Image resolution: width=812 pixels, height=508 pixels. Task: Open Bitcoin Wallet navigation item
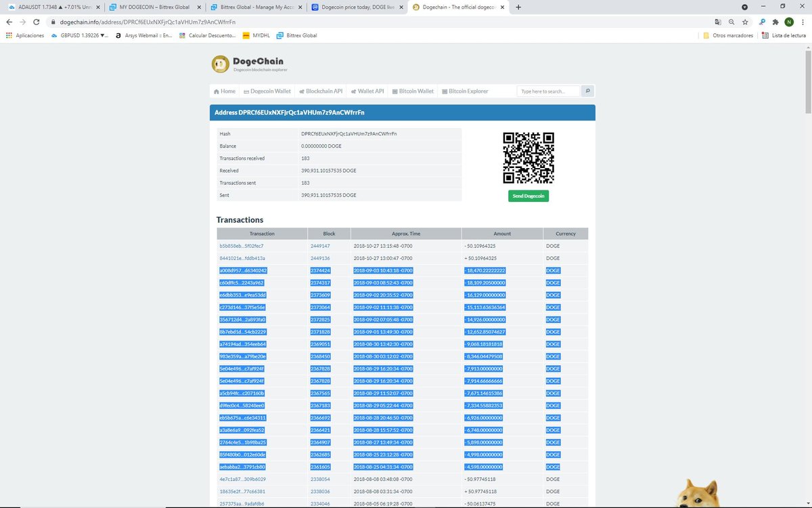413,91
